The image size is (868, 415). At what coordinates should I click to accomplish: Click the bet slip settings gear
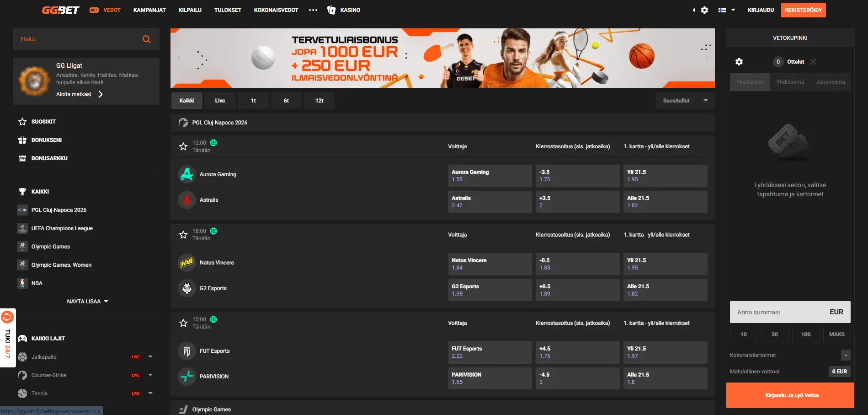739,62
